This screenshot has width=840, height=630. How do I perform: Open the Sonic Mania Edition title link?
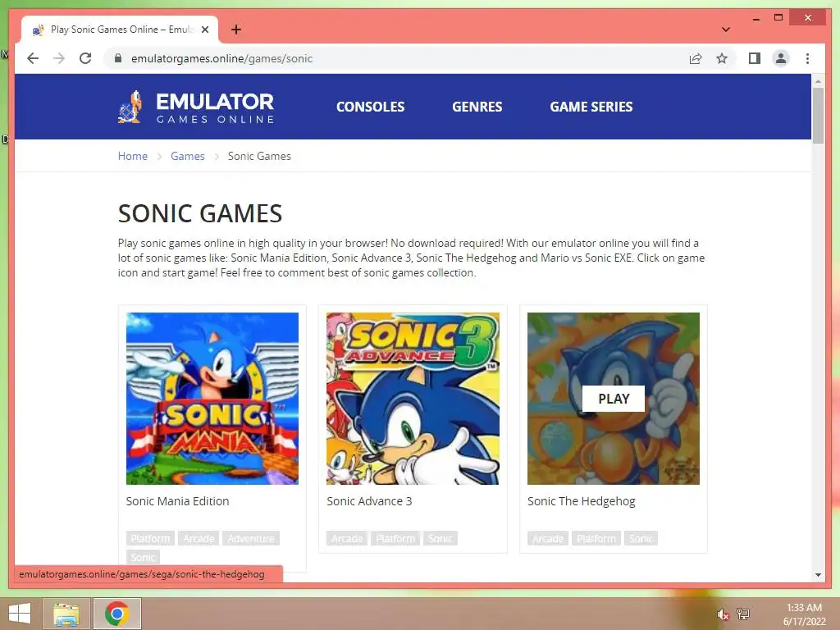177,501
